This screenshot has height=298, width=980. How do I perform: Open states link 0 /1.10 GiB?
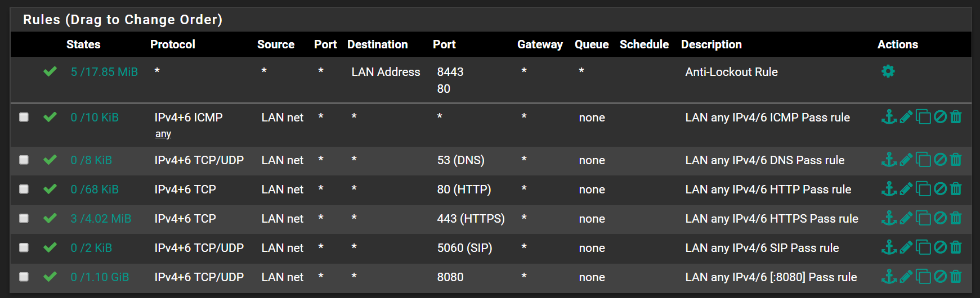click(100, 277)
